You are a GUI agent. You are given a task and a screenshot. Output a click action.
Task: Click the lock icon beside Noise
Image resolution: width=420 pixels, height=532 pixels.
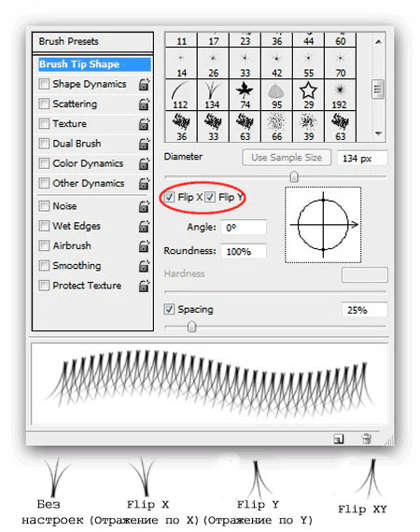[144, 206]
